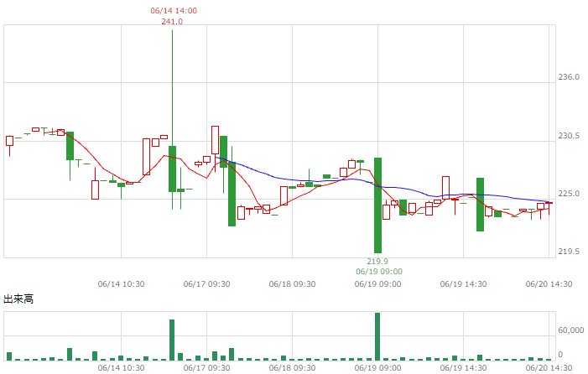Select the tallest volume bar at 06/19 09:00
This screenshot has width=588, height=374.
pos(377,336)
